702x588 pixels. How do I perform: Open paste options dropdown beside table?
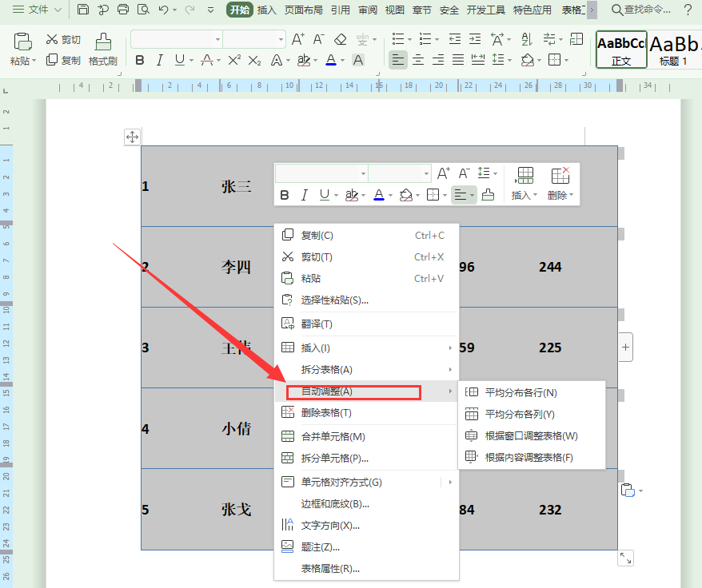[x=640, y=491]
